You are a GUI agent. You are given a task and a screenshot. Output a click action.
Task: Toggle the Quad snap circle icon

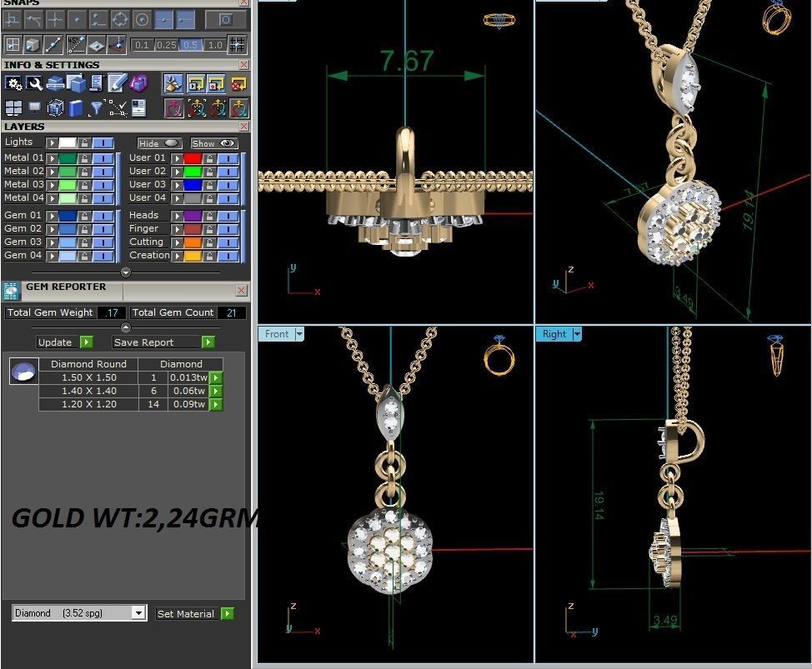tap(120, 20)
